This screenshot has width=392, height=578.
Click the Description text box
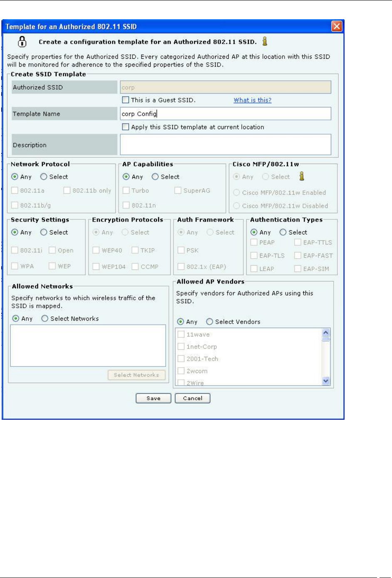(x=226, y=144)
